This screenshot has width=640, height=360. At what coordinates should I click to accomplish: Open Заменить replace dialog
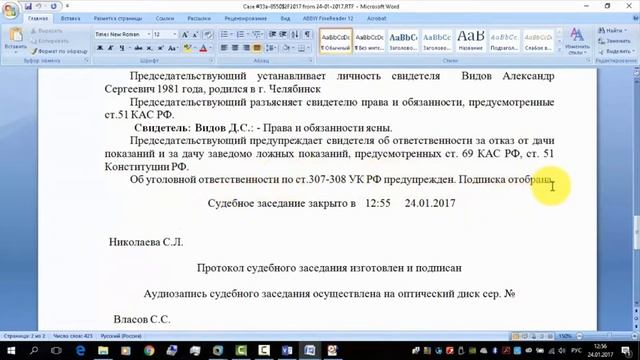click(615, 41)
